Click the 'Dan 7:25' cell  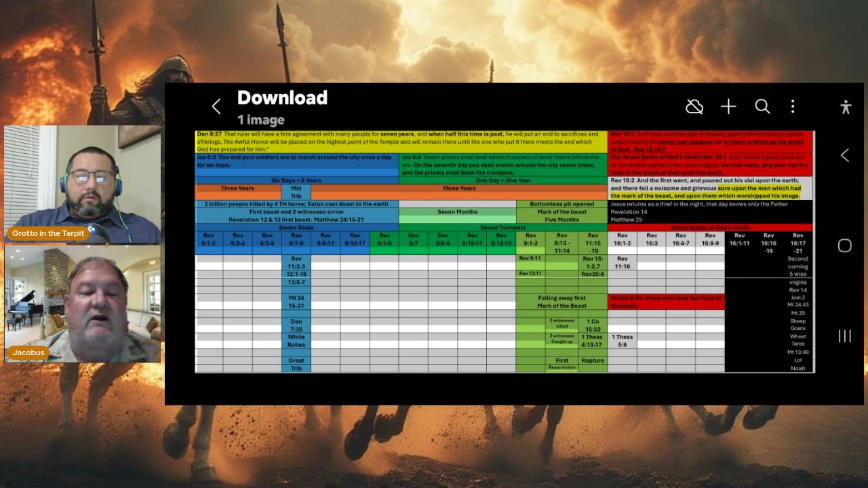[296, 325]
